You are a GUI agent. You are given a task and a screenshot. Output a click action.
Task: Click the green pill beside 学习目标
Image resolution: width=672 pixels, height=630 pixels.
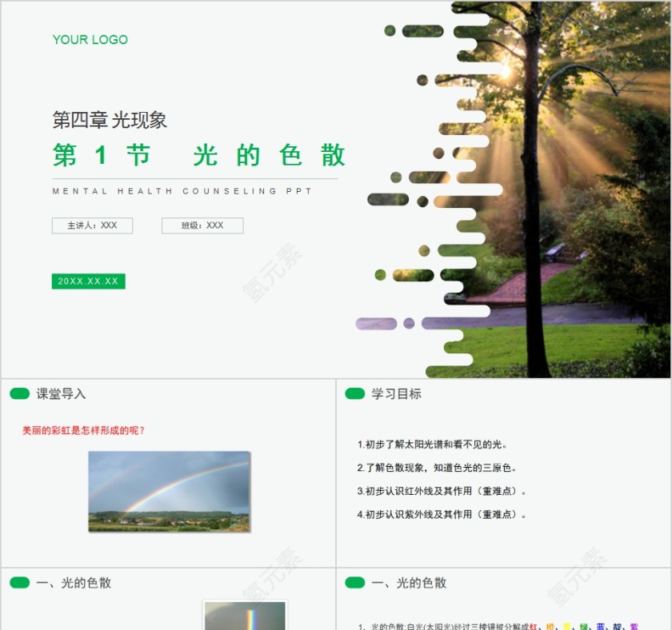pyautogui.click(x=355, y=393)
